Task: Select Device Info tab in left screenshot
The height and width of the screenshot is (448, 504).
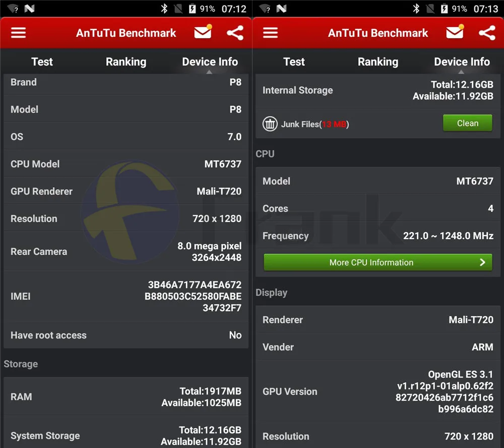Action: [210, 62]
